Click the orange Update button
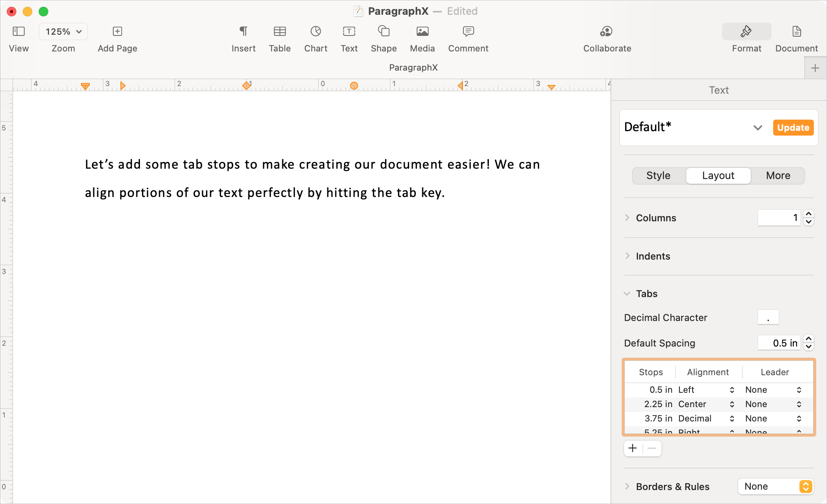Viewport: 827px width, 504px height. click(x=793, y=128)
